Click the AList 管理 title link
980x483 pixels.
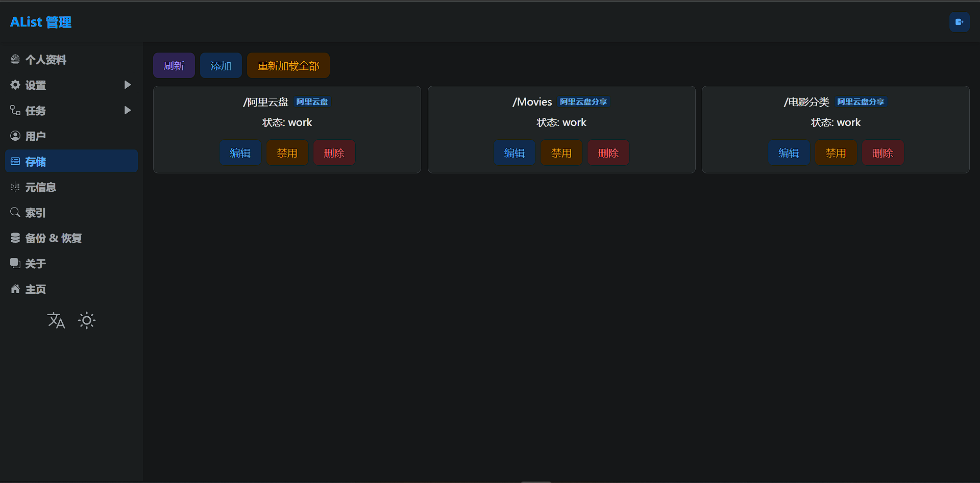[41, 22]
